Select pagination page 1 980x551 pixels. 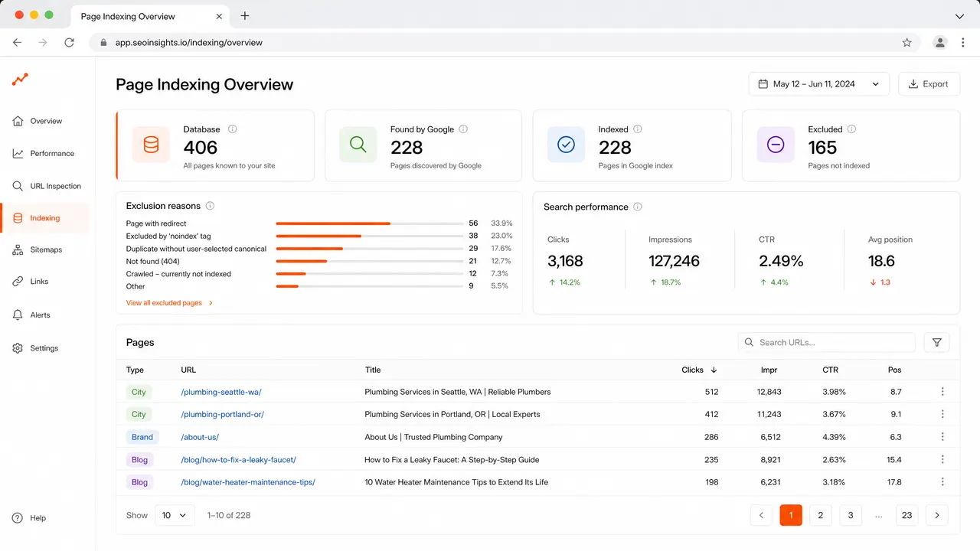(791, 515)
